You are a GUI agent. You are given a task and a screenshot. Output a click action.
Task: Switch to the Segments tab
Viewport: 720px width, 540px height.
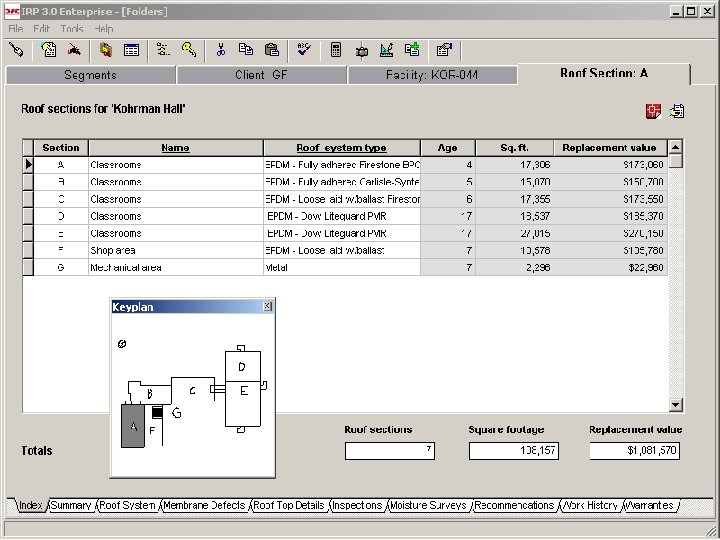[x=90, y=75]
